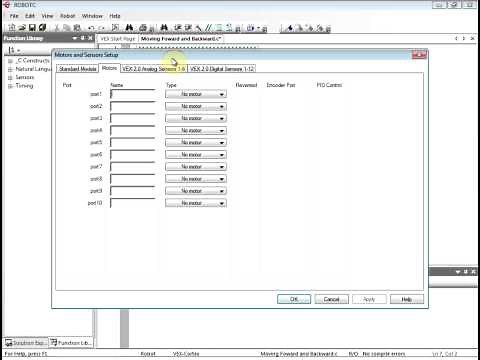Viewport: 480px width, 360px height.
Task: Open the port1 motor Type dropdown
Action: coord(196,94)
